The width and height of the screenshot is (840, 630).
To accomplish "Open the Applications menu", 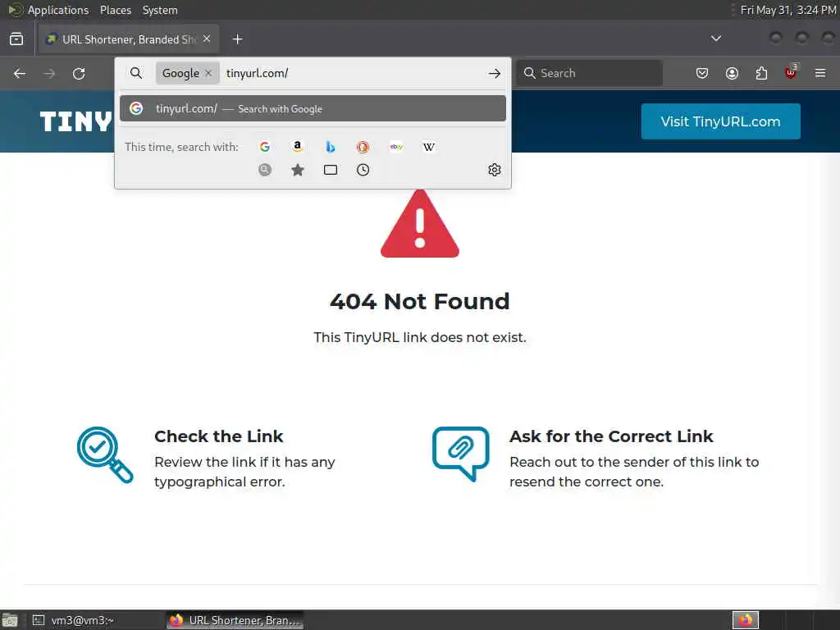I will [58, 10].
